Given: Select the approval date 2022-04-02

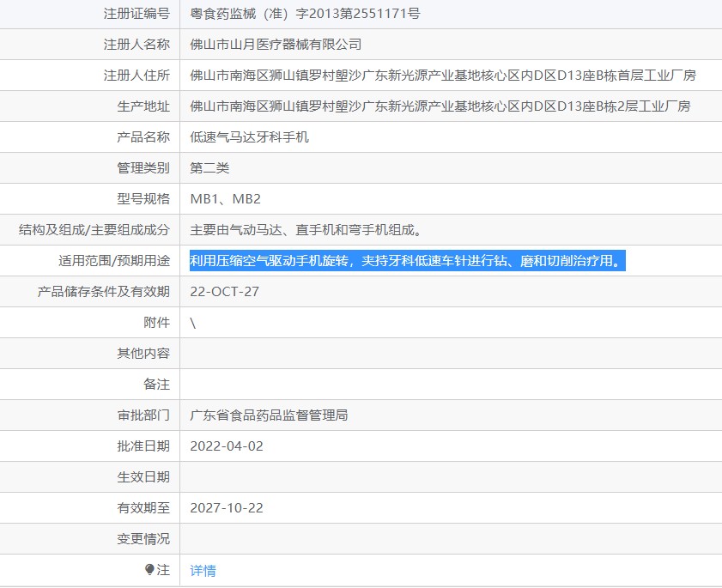Looking at the screenshot, I should pos(227,446).
